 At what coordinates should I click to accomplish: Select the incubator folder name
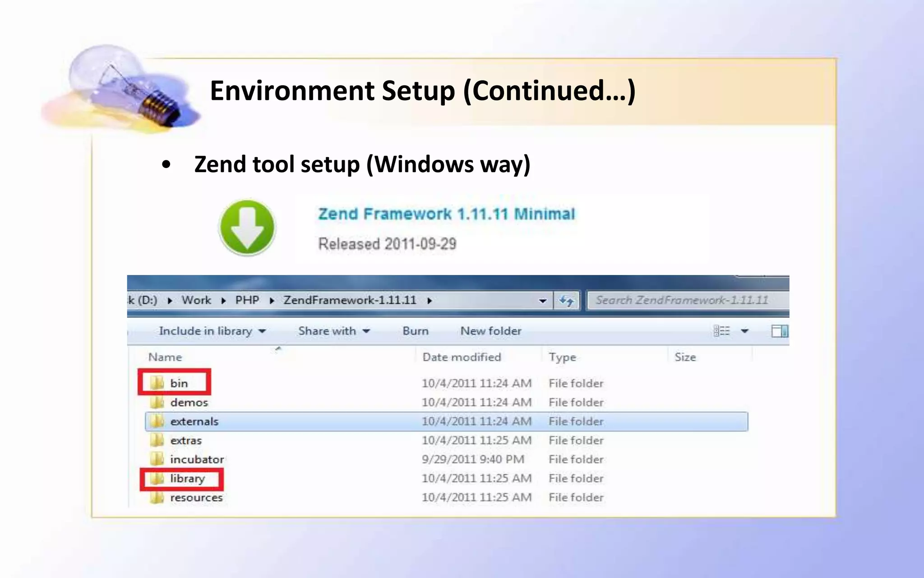point(197,459)
